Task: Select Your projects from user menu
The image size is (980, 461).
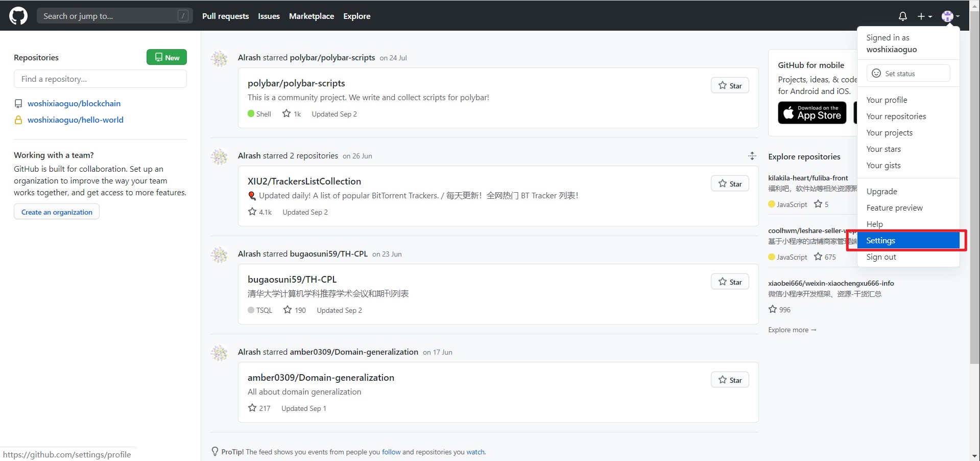Action: coord(908,133)
